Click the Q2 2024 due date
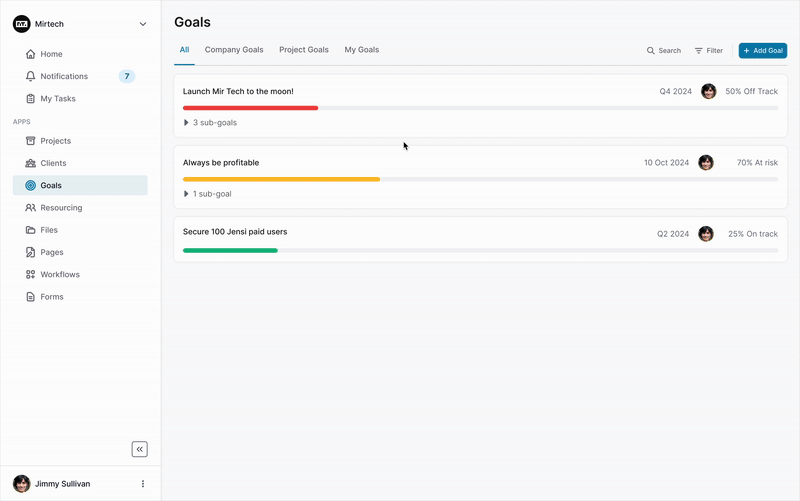Image resolution: width=800 pixels, height=501 pixels. pyautogui.click(x=673, y=234)
